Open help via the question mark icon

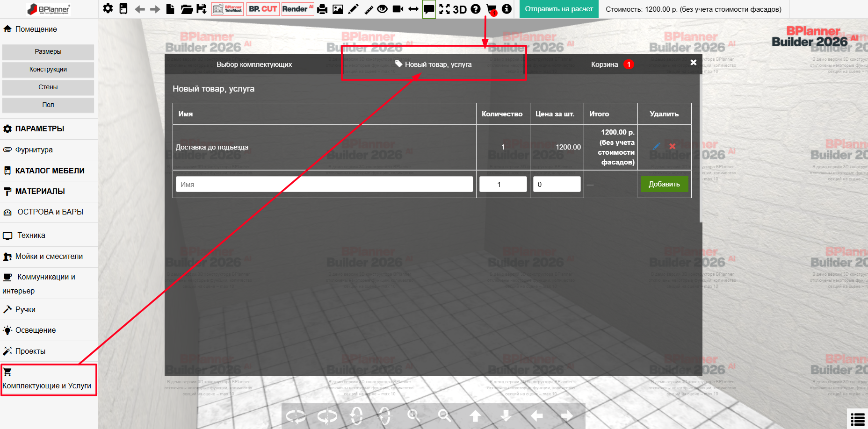click(476, 9)
